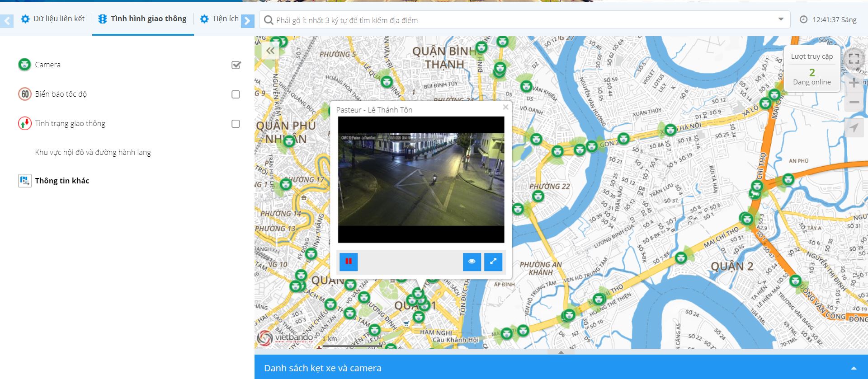Switch to Dữ liệu liên kết tab

pos(53,19)
